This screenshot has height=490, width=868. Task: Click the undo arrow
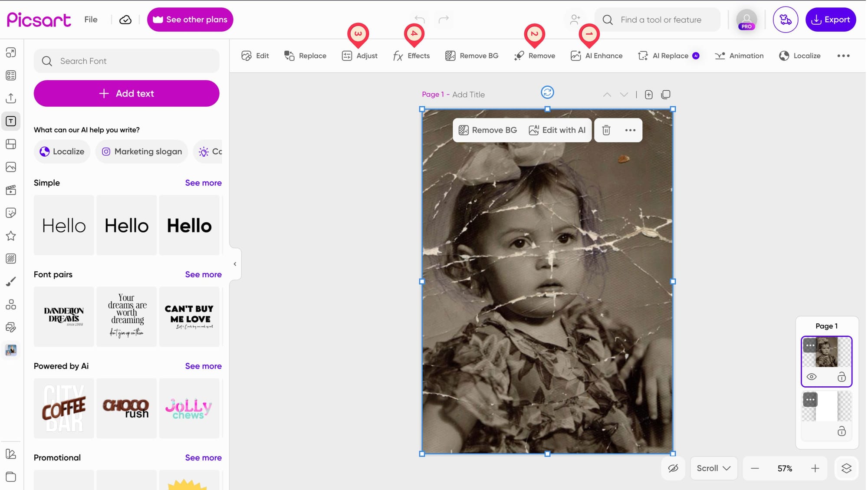pyautogui.click(x=419, y=19)
